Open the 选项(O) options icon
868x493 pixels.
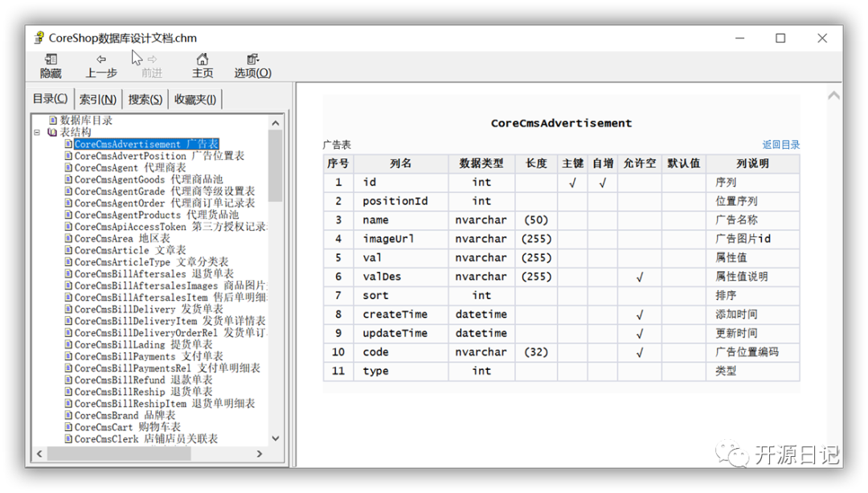(x=252, y=60)
